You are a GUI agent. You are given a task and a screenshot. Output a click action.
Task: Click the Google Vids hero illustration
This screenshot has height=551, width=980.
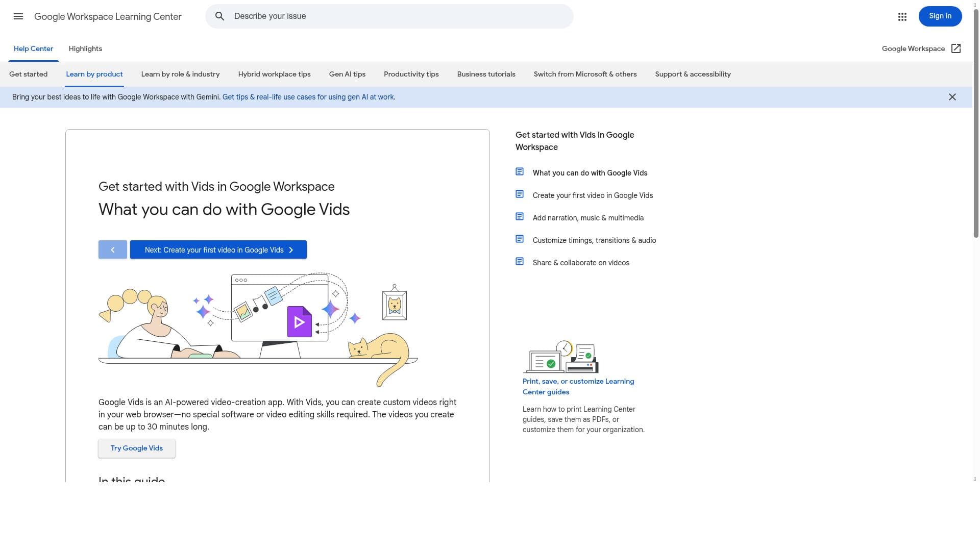click(x=258, y=329)
